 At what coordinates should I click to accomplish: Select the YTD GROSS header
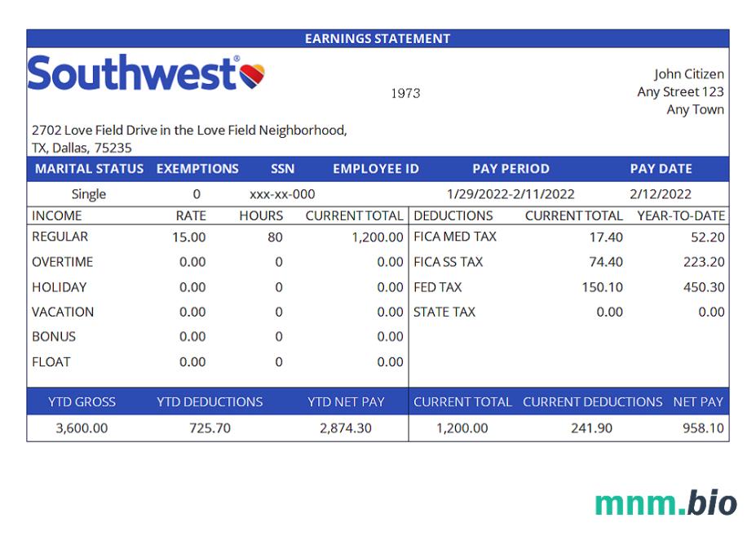point(82,402)
